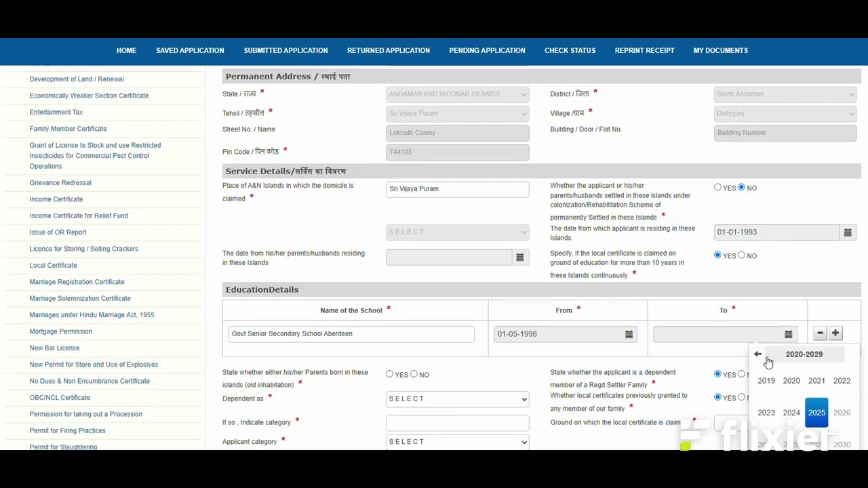Open the Dependent as dropdown
868x488 pixels.
click(457, 399)
